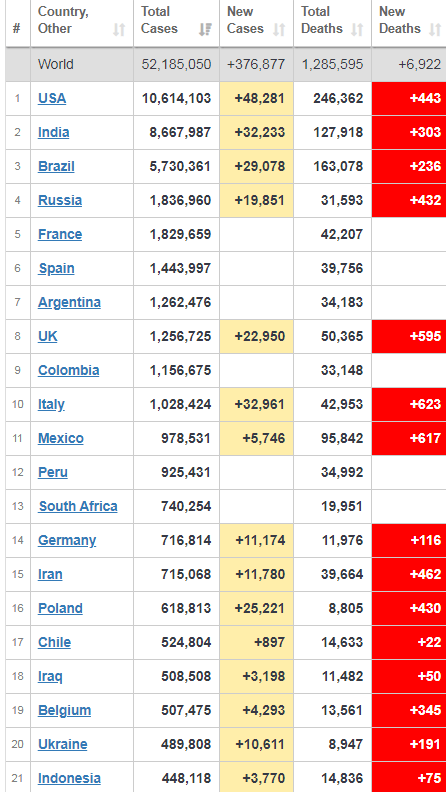Click the Total Deaths sort icon
The height and width of the screenshot is (792, 446).
(357, 30)
